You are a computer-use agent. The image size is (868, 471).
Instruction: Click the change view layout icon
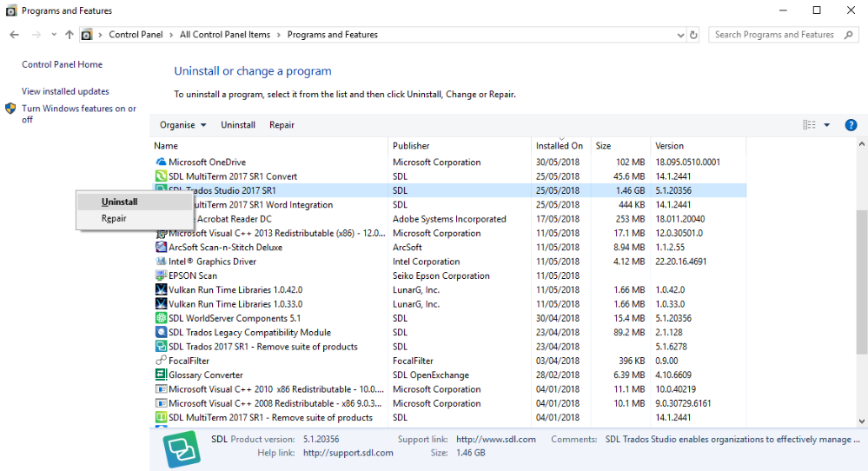809,125
